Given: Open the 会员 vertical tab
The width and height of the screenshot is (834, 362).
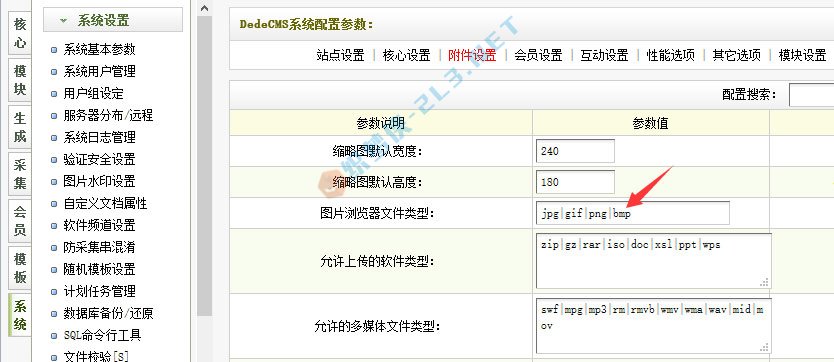Looking at the screenshot, I should pos(20,221).
